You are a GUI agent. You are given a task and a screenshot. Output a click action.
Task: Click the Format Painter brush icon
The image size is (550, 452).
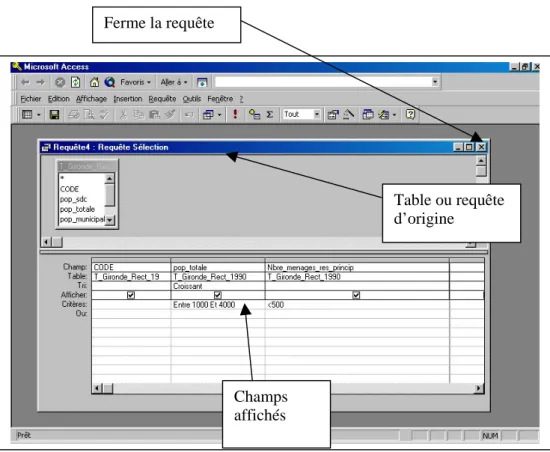pos(170,114)
